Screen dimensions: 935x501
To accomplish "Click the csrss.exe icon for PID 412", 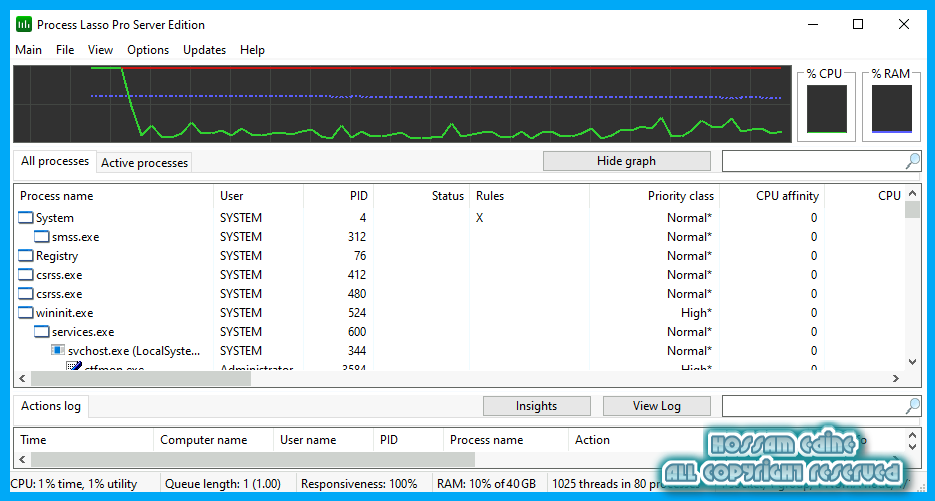I will 26,275.
